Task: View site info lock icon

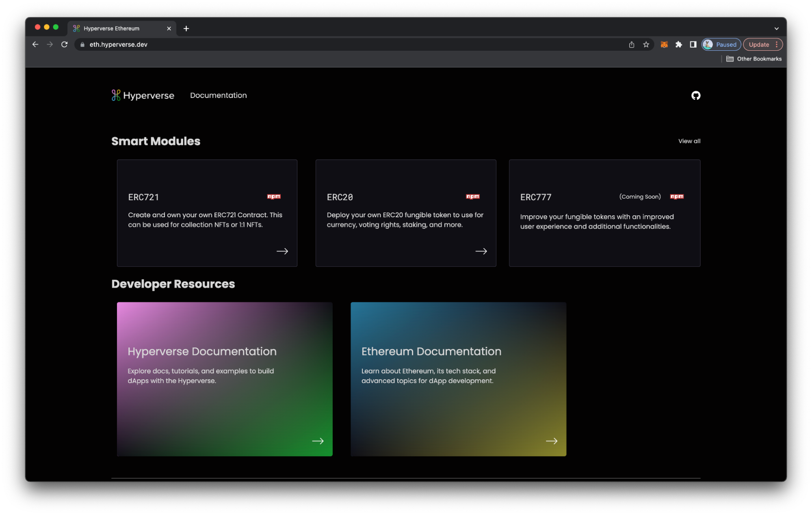Action: [82, 45]
